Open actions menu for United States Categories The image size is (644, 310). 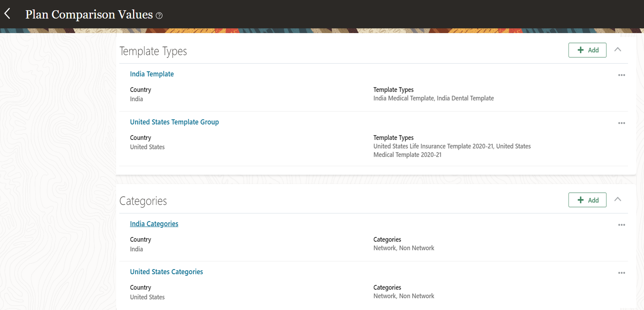621,273
